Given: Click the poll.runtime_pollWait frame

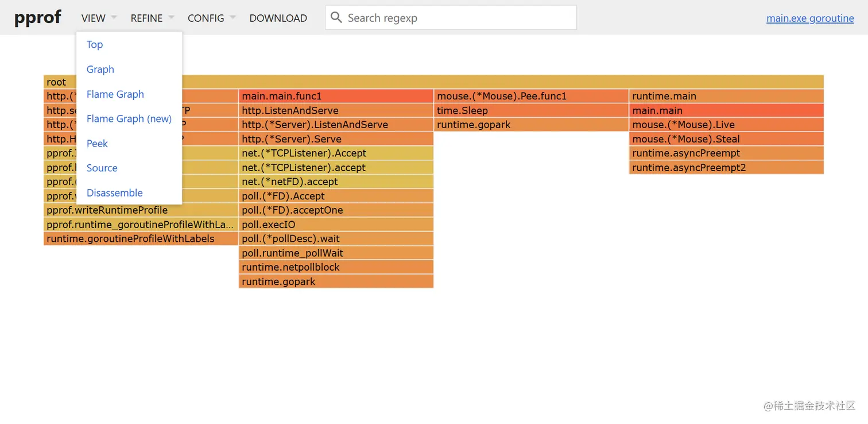Looking at the screenshot, I should (336, 253).
